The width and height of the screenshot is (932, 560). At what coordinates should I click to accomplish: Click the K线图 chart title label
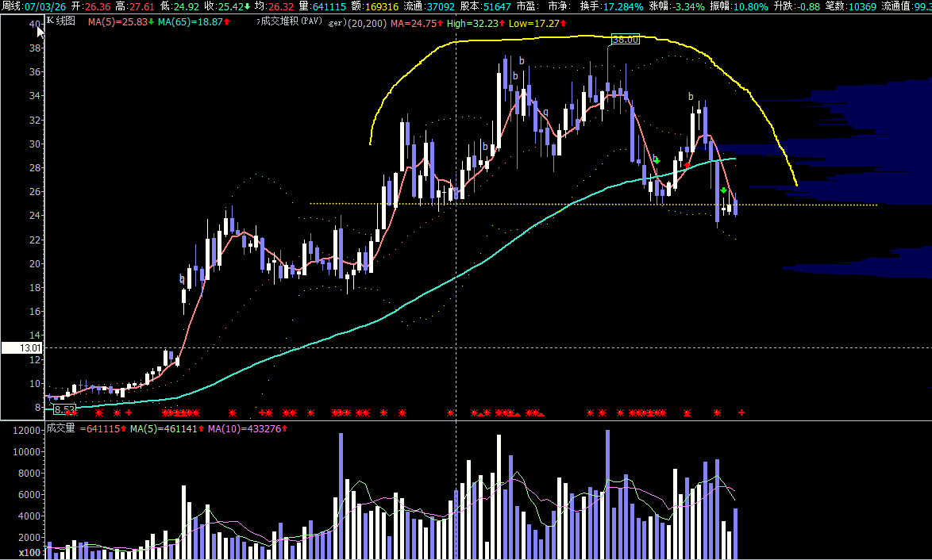tap(61, 21)
